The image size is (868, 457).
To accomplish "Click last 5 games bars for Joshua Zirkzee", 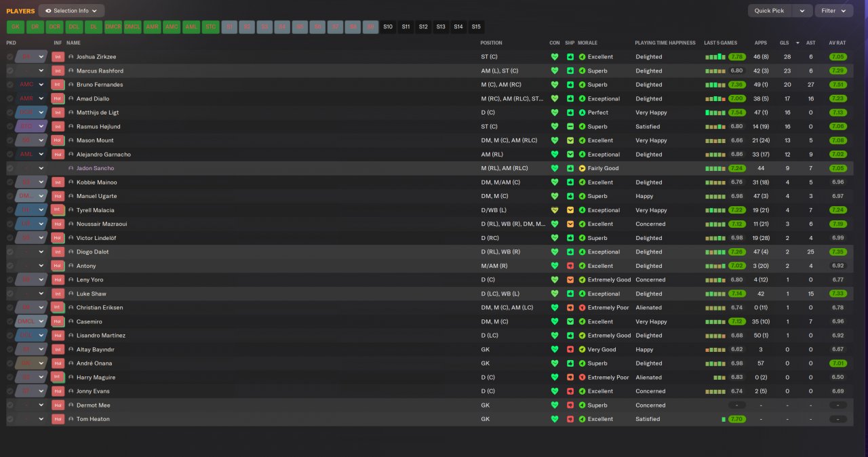I will point(715,57).
